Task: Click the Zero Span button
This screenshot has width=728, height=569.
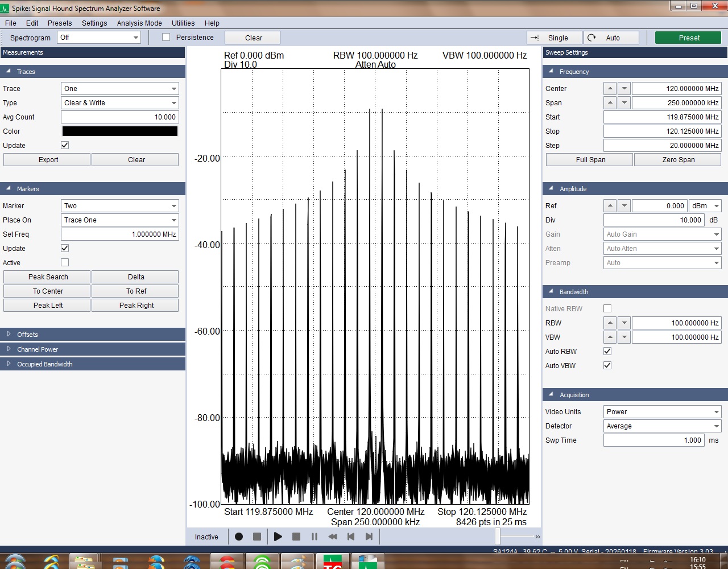Action: click(678, 160)
